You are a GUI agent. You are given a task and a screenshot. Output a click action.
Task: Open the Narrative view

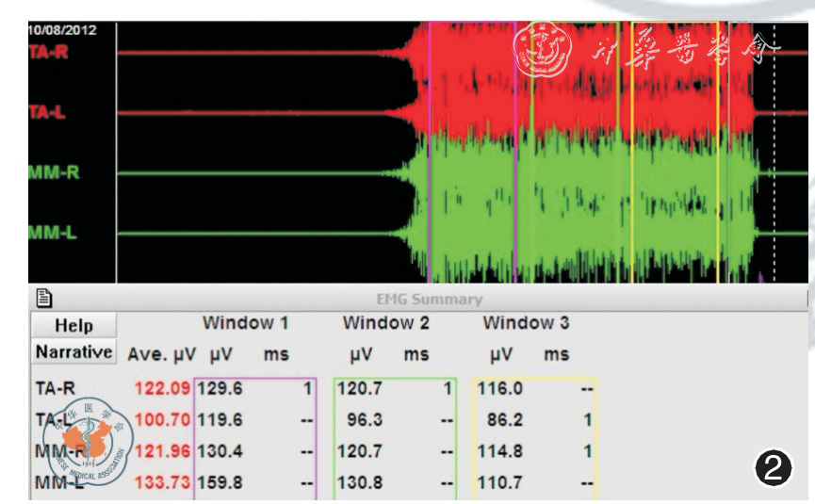(x=74, y=352)
